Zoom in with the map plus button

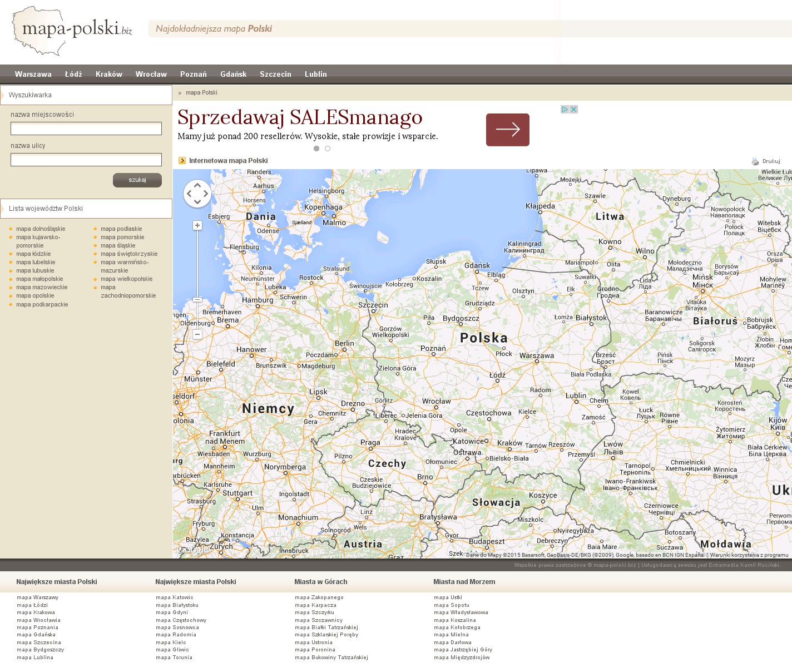(197, 225)
